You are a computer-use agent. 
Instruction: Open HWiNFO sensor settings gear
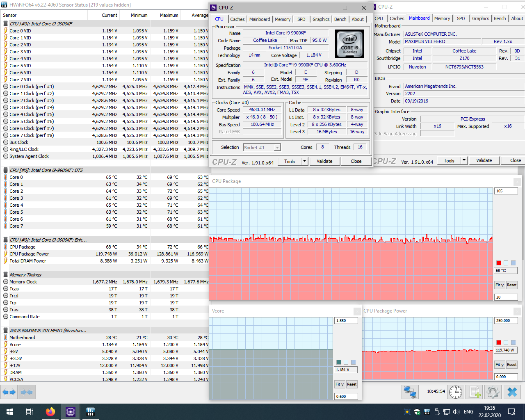click(x=493, y=392)
